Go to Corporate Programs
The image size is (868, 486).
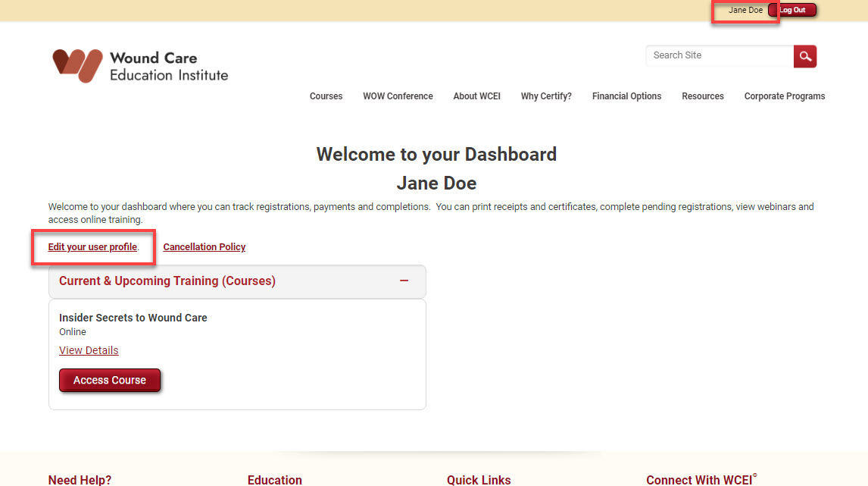pos(785,96)
